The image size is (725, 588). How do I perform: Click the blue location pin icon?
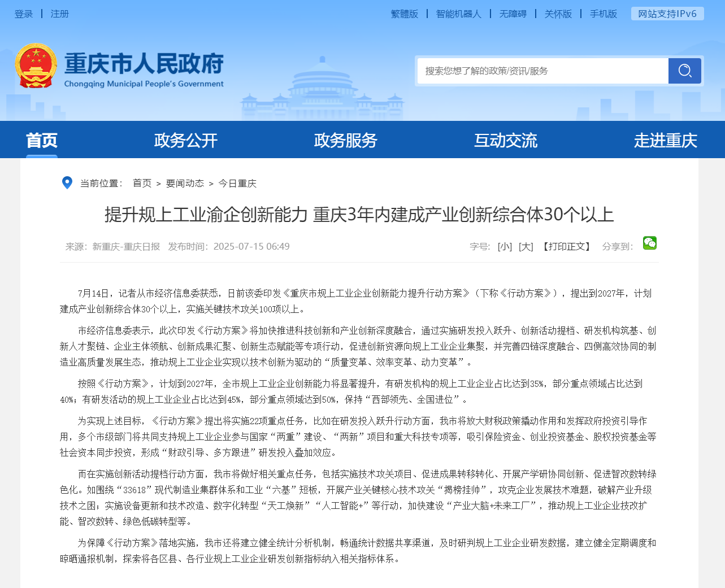[x=67, y=183]
